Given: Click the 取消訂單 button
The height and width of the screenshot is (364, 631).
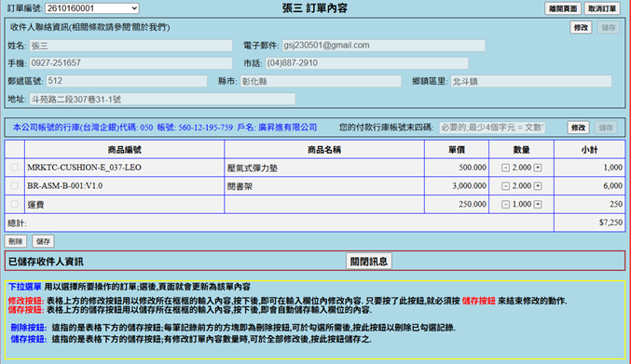Looking at the screenshot, I should tap(601, 8).
